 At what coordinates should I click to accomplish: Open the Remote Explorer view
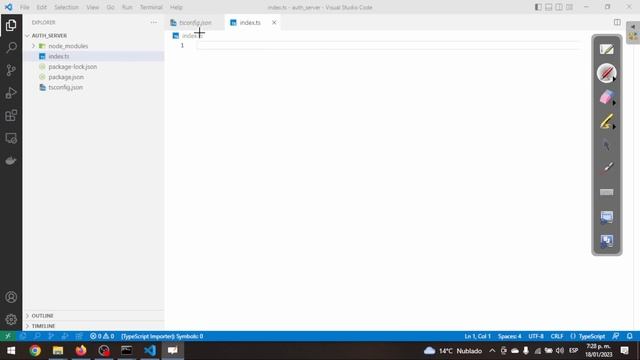pyautogui.click(x=11, y=138)
